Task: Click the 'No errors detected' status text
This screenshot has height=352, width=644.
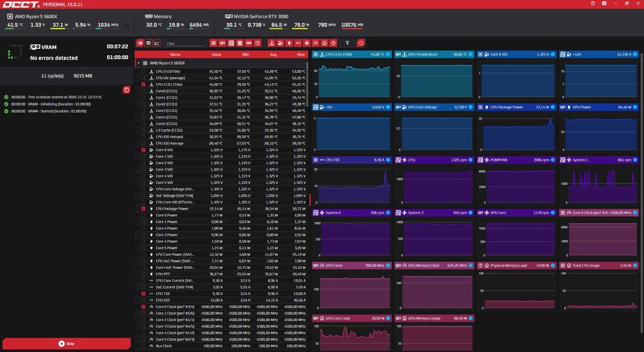Action: (x=54, y=58)
